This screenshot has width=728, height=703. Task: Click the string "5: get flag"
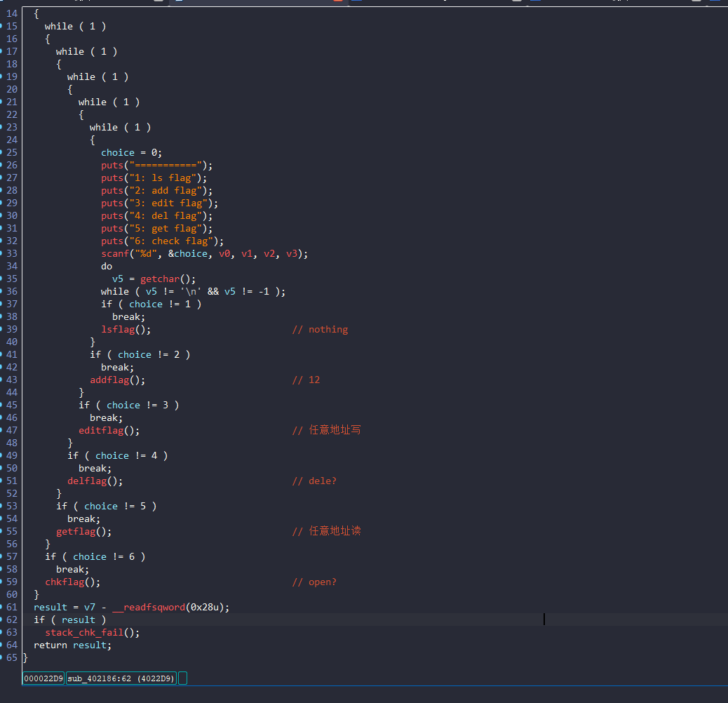click(166, 229)
